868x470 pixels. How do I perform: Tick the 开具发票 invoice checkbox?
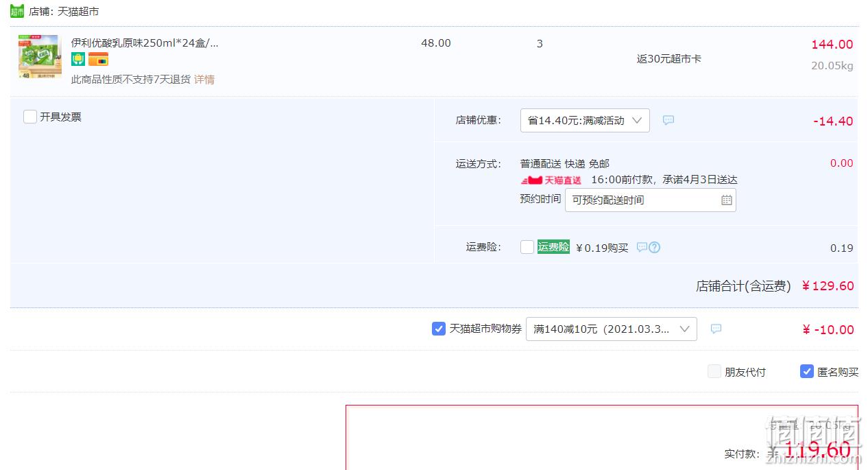click(x=30, y=117)
